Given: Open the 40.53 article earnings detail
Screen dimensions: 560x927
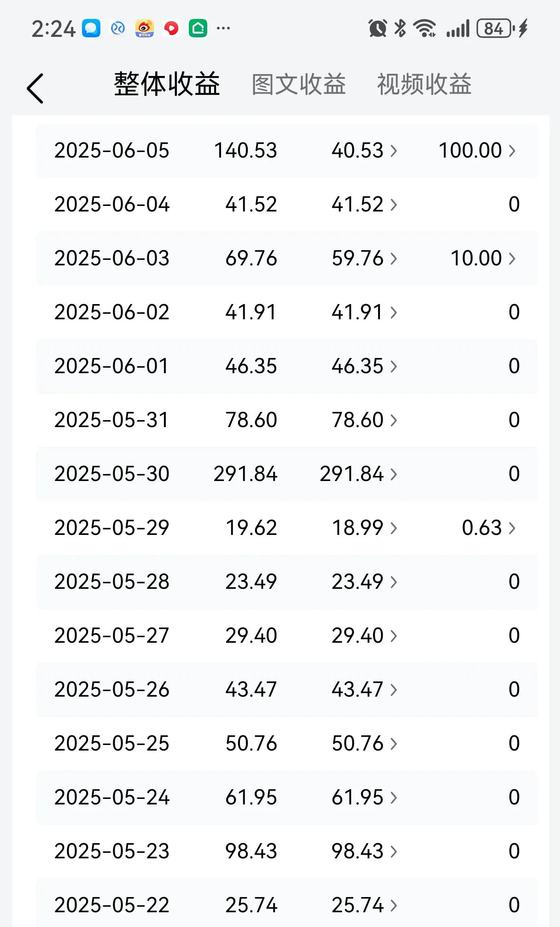Looking at the screenshot, I should (x=364, y=151).
